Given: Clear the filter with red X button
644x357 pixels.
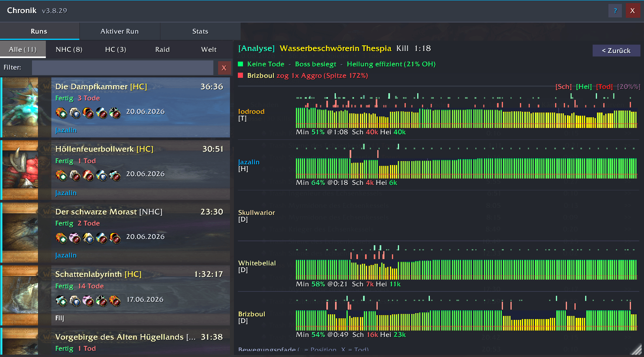Looking at the screenshot, I should pyautogui.click(x=224, y=68).
